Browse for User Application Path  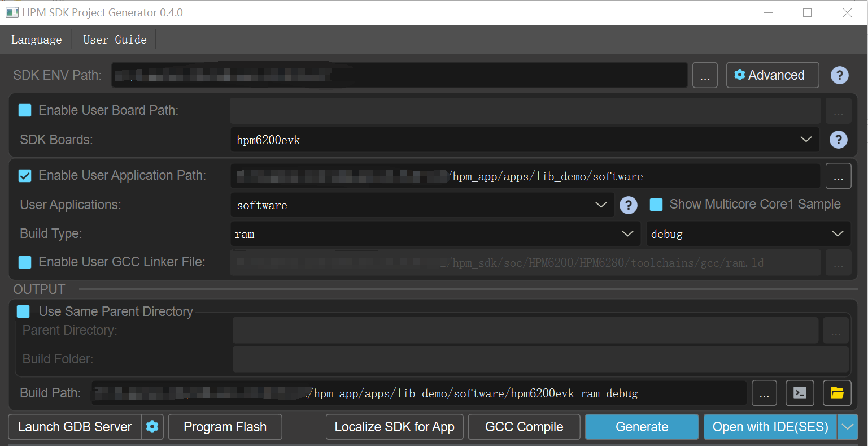(838, 176)
